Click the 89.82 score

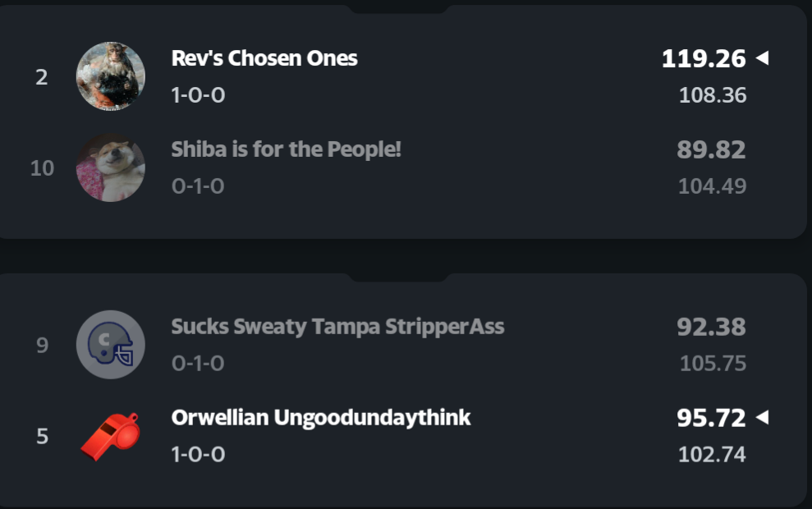pyautogui.click(x=711, y=150)
